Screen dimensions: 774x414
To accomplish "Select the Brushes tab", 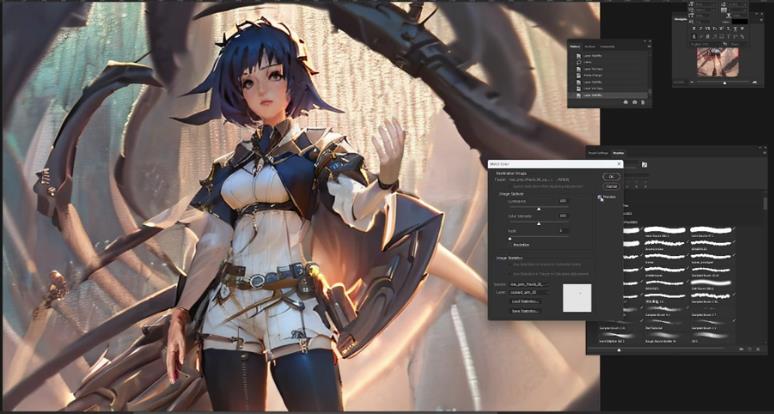I will [619, 153].
